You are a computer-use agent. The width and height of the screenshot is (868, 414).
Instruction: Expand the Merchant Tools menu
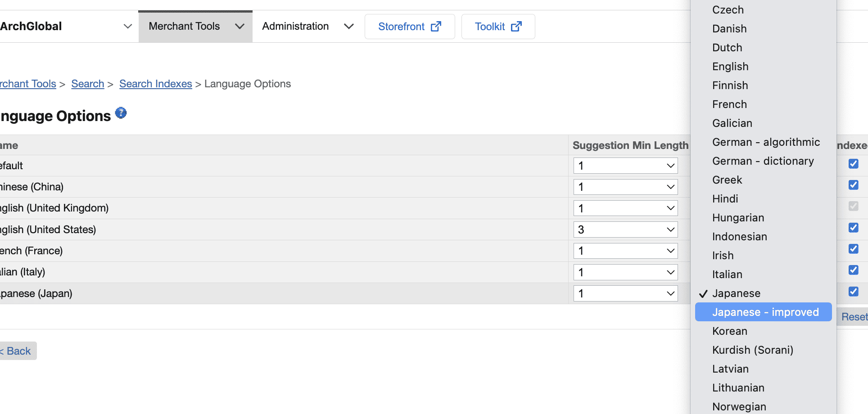(195, 27)
